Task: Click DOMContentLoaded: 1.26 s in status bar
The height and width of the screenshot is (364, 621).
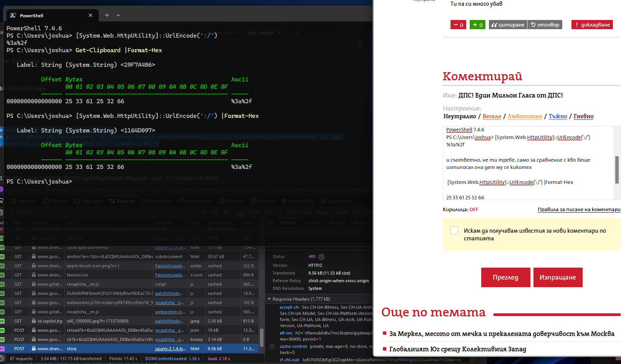Action: pos(172,359)
